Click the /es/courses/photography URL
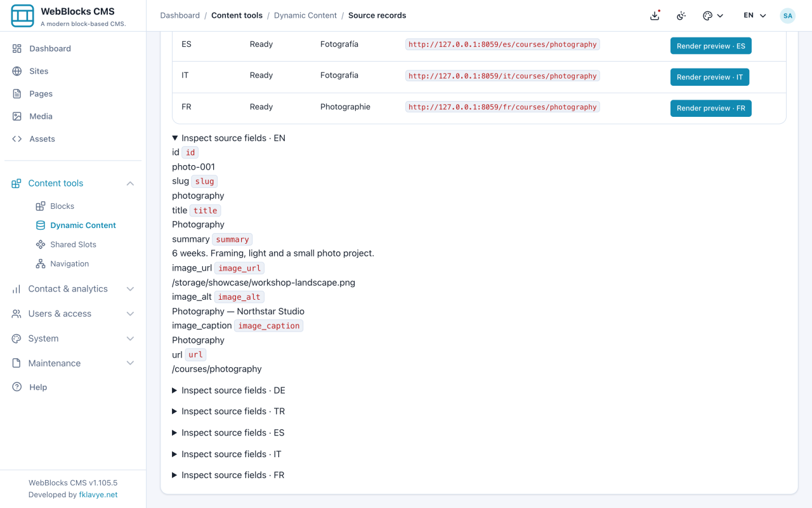 [502, 44]
